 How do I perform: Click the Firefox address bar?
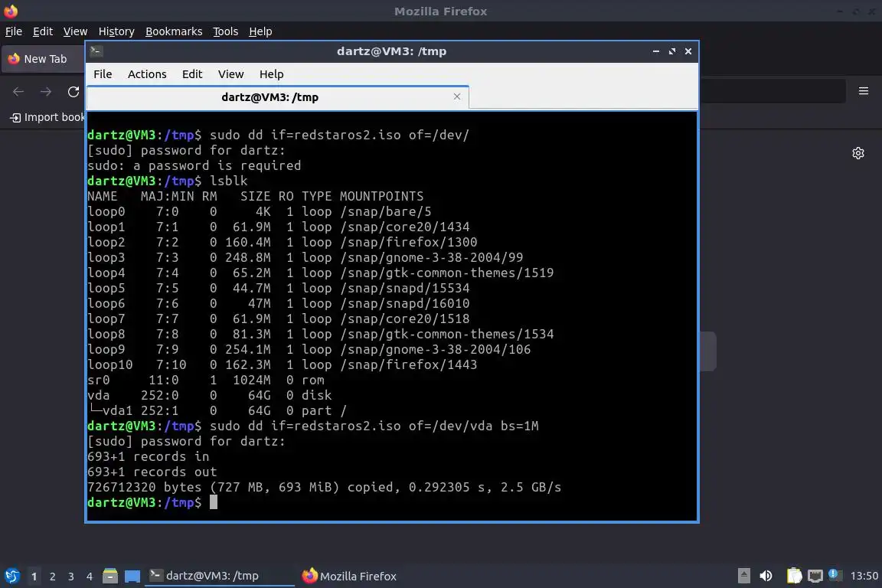click(773, 91)
